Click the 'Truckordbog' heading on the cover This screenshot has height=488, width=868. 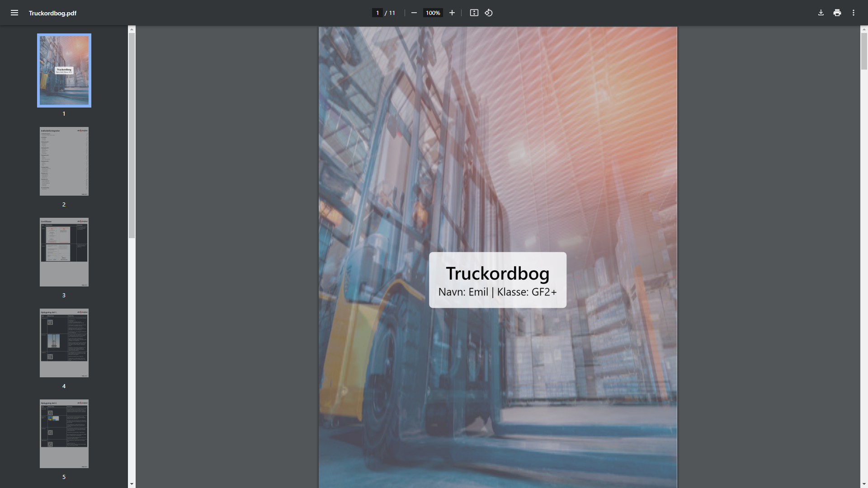click(x=498, y=273)
